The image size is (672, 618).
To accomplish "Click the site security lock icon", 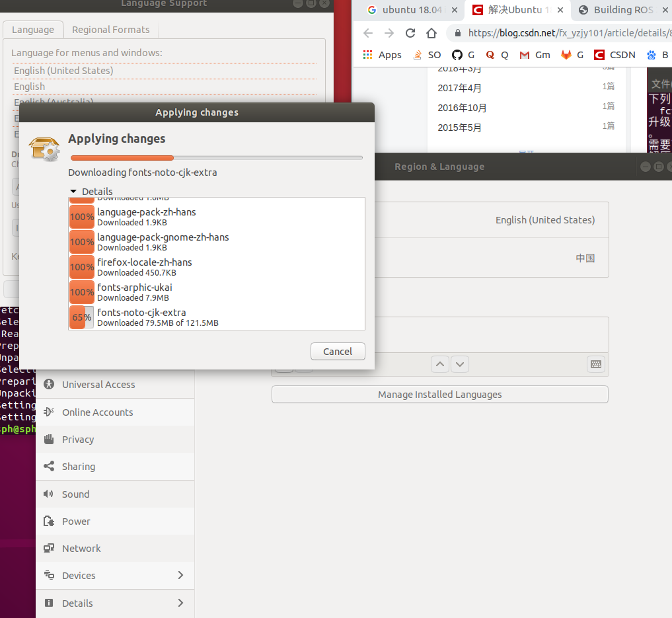I will coord(458,33).
